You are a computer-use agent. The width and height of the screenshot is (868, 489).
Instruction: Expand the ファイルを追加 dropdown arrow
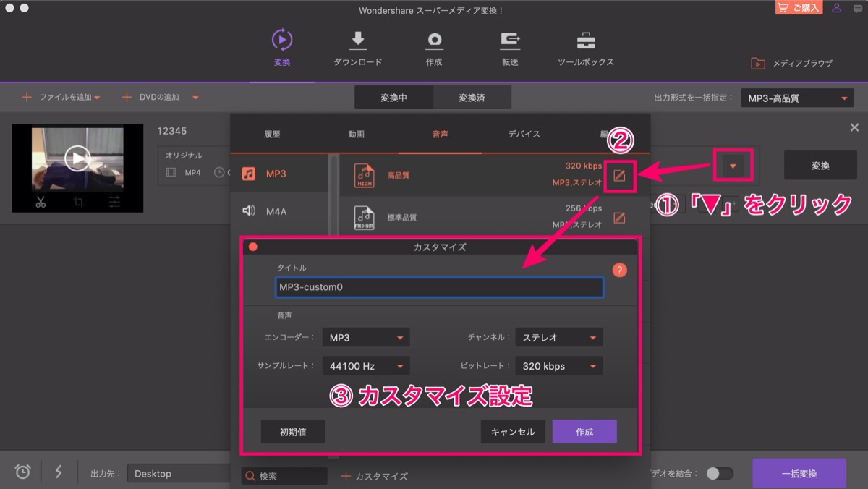97,98
